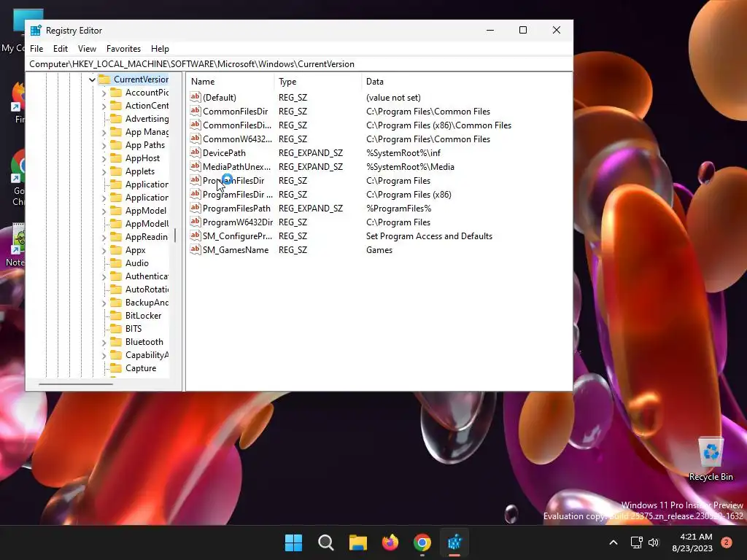Screen dimensions: 747x560
Task: Expand the AppHost key chevron
Action: [104, 158]
